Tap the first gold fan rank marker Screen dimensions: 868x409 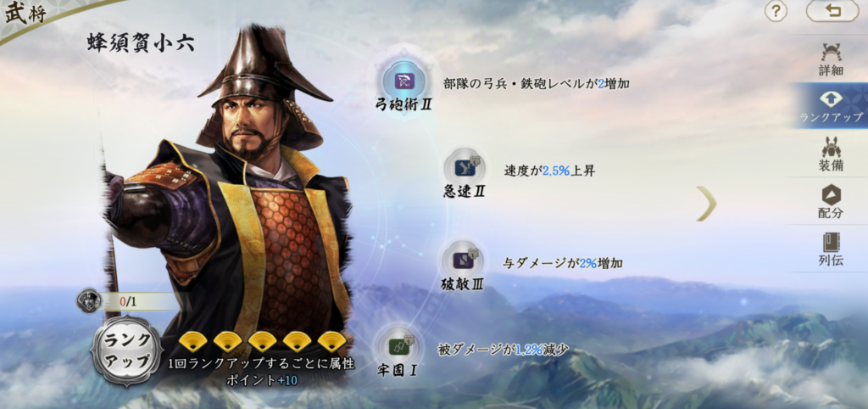(x=193, y=341)
